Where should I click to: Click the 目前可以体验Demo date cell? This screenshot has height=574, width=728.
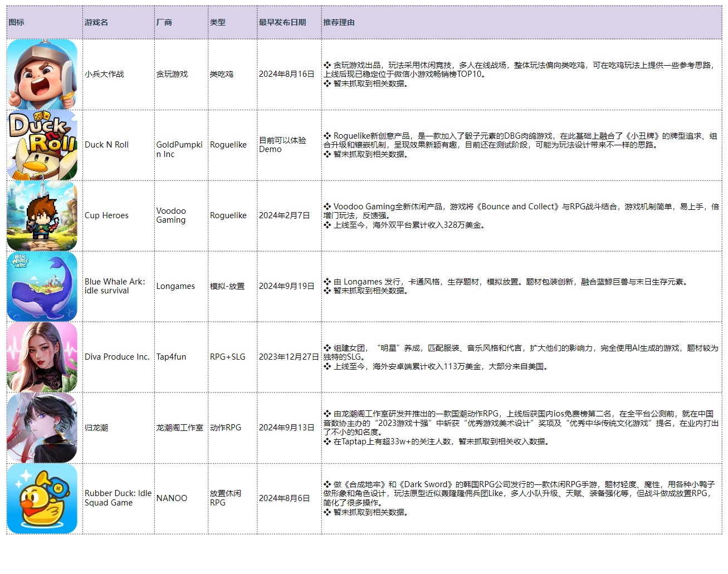[x=282, y=145]
